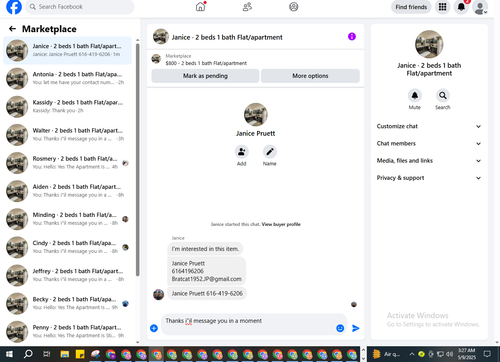This screenshot has height=362, width=500.
Task: Expand Privacy & support section
Action: point(429,178)
